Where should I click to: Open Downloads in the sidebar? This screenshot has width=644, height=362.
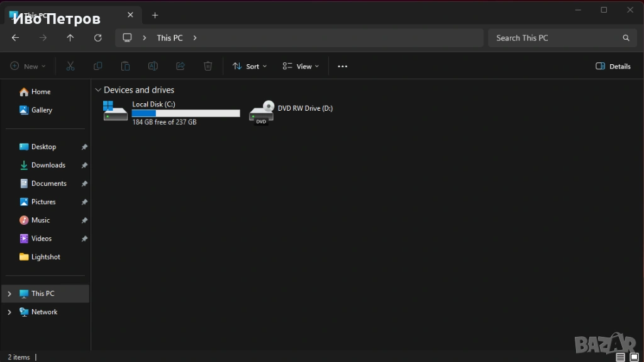click(x=48, y=165)
